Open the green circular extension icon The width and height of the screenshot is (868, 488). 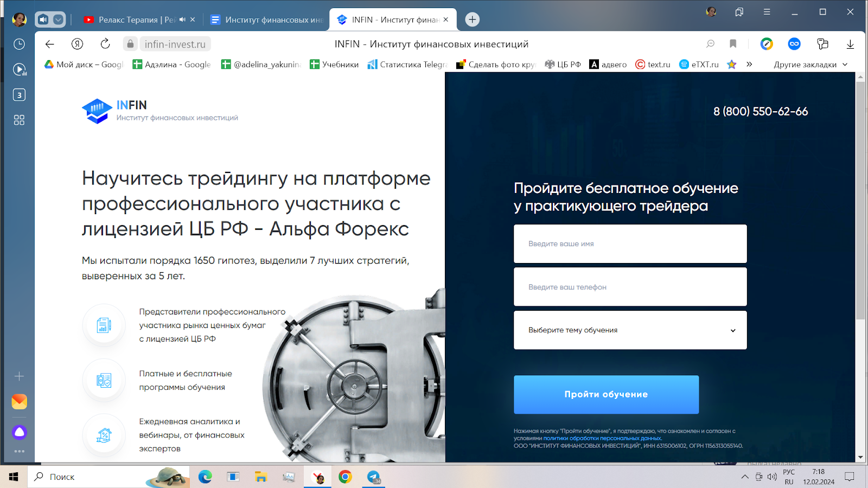(767, 44)
